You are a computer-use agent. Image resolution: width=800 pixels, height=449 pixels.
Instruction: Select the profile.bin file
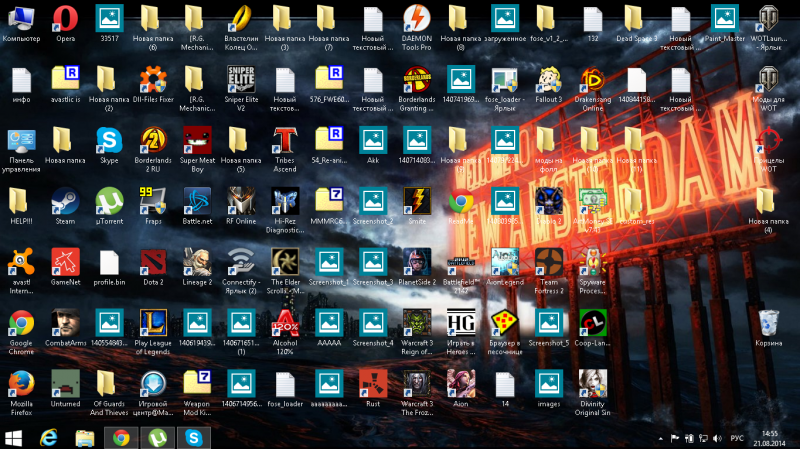pyautogui.click(x=109, y=262)
